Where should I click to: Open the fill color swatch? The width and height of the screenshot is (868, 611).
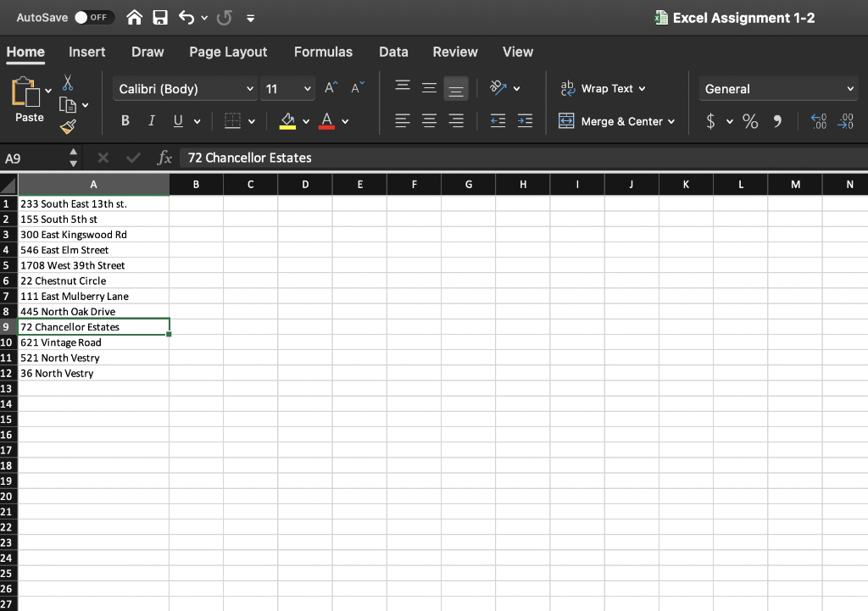coord(288,120)
